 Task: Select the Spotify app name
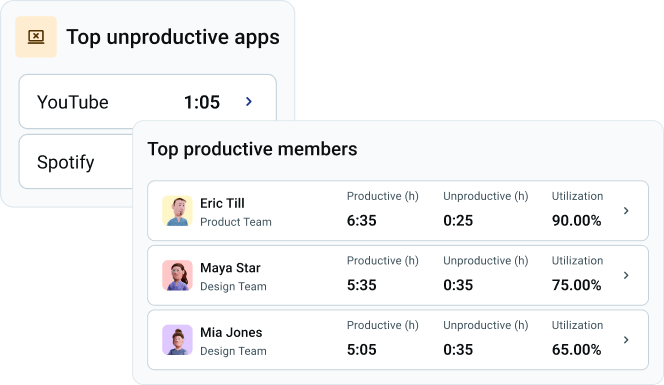[x=66, y=162]
